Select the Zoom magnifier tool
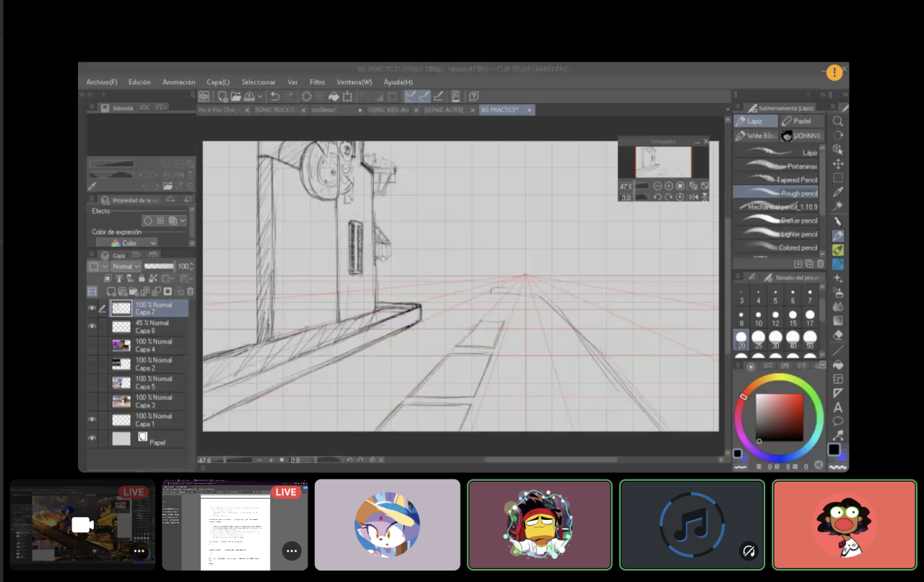 click(837, 121)
